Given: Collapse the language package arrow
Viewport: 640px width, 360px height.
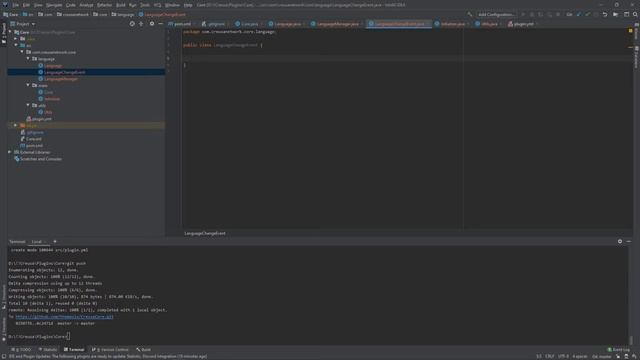Looking at the screenshot, I should point(28,58).
